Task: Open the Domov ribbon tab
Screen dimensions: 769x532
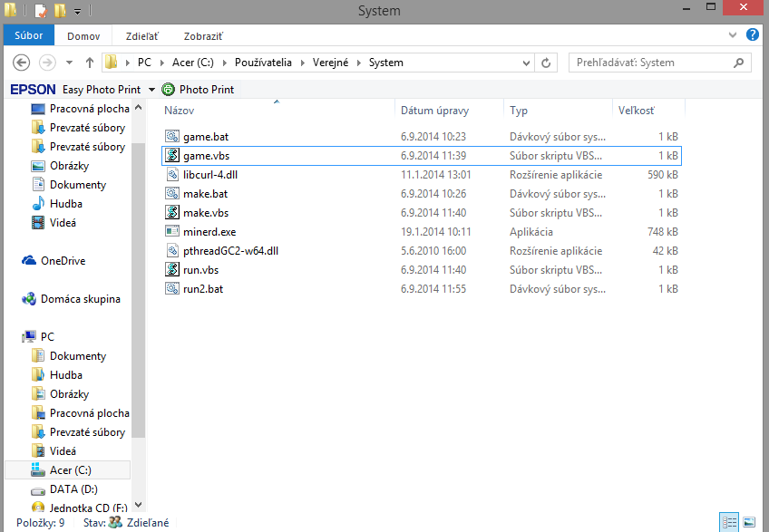Action: (83, 36)
